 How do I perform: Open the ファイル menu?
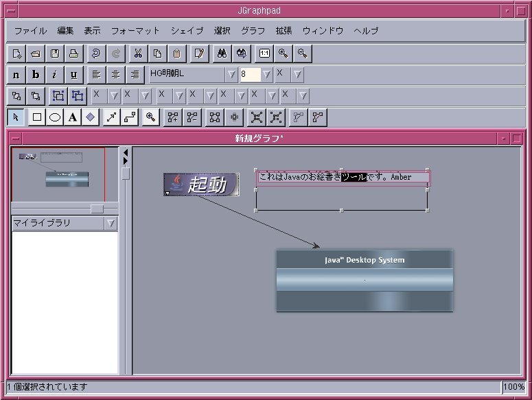pyautogui.click(x=30, y=31)
